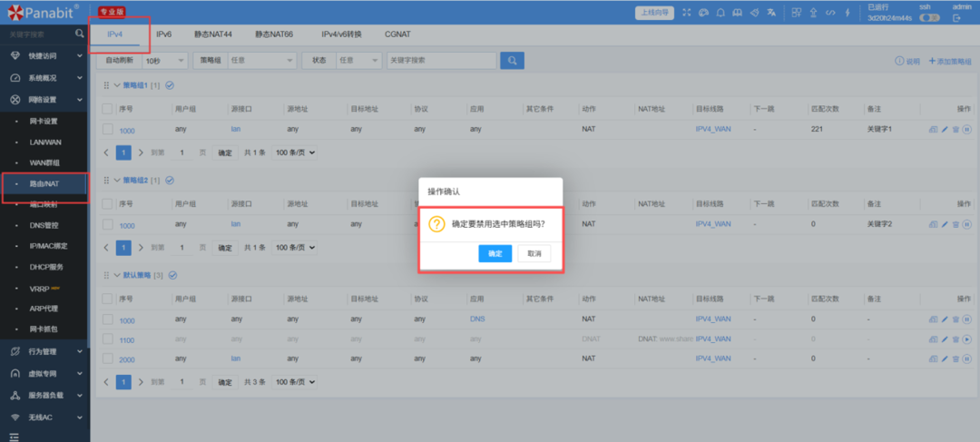The image size is (980, 442).
Task: Open the app grid icon in top bar
Action: click(797, 13)
